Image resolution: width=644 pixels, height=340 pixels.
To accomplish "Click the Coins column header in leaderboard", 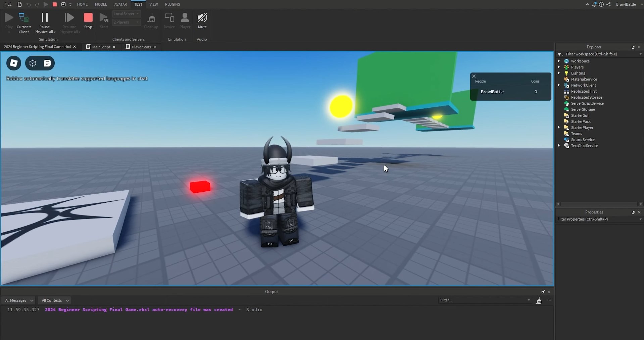I will pos(535,81).
